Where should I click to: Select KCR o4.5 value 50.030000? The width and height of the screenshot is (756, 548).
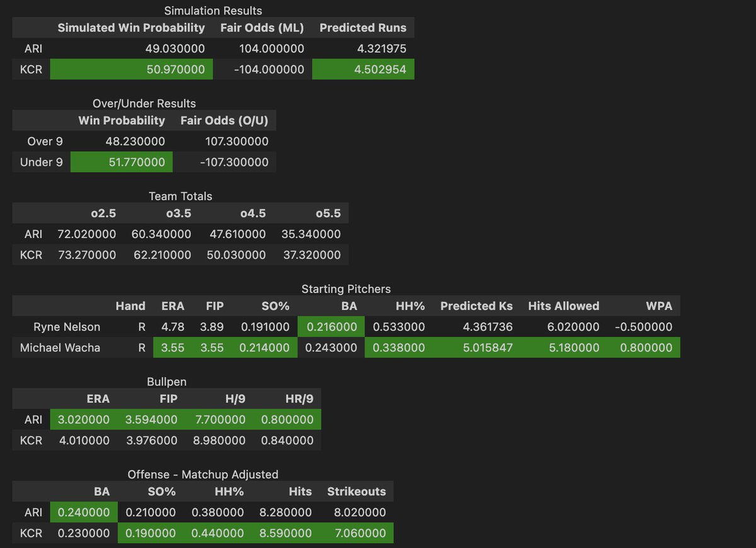click(x=236, y=254)
